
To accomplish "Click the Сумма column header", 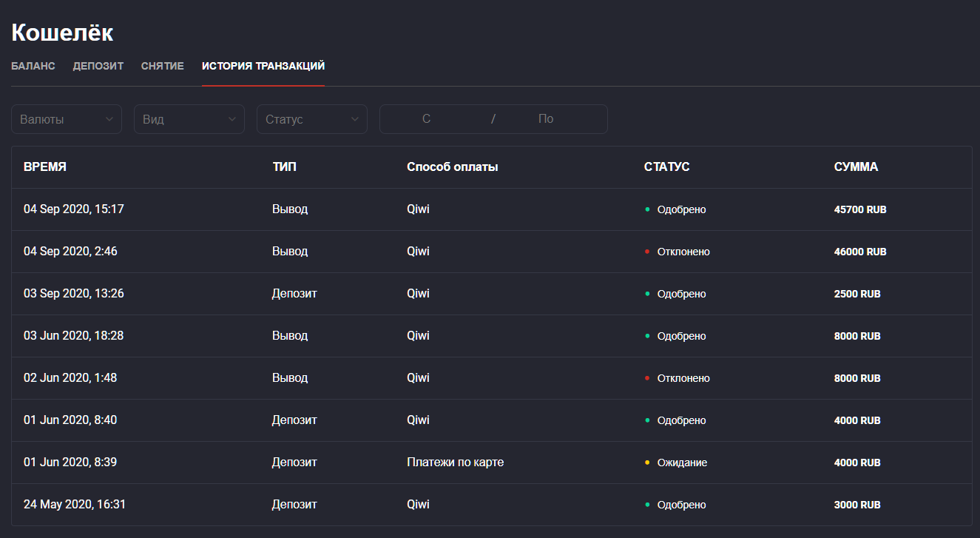I will [x=856, y=167].
